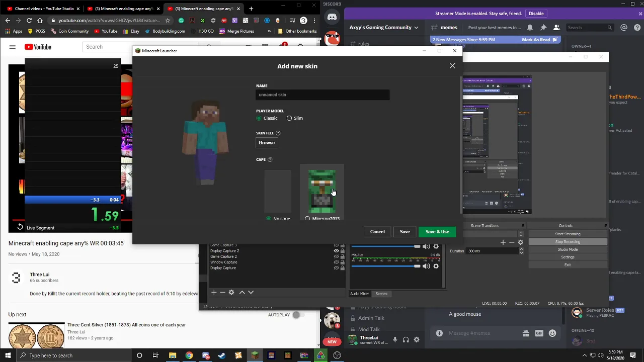Click the Discord search box
Image resolution: width=644 pixels, height=362 pixels.
[590, 28]
